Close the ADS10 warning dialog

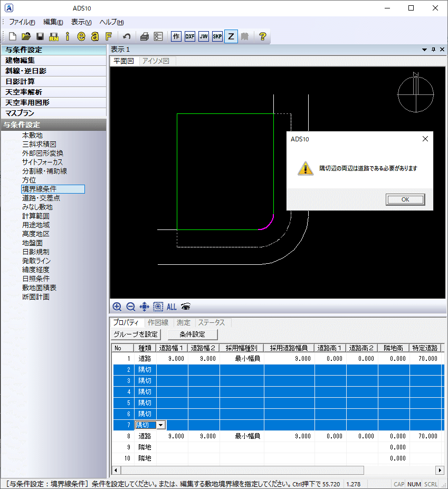[425, 139]
